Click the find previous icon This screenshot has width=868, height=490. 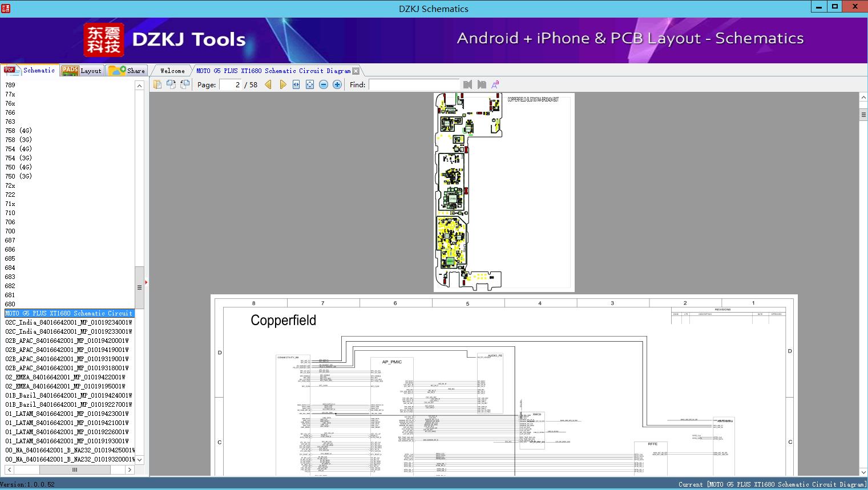click(468, 84)
